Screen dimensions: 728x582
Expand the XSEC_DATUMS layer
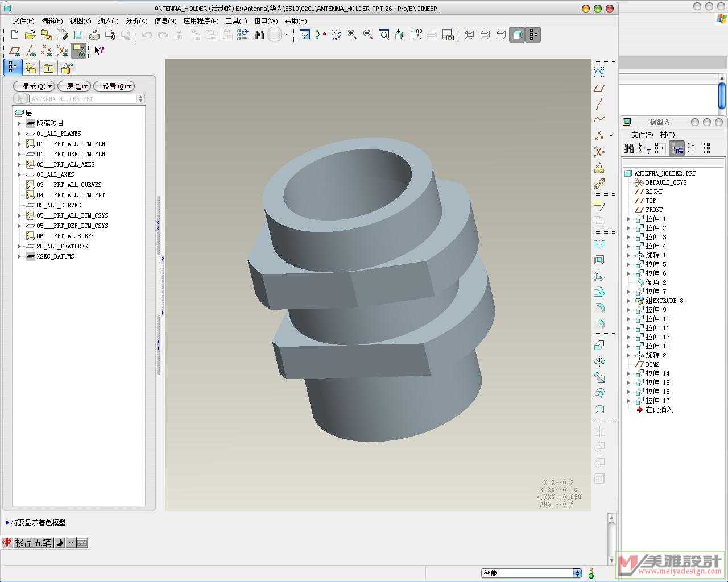point(19,256)
